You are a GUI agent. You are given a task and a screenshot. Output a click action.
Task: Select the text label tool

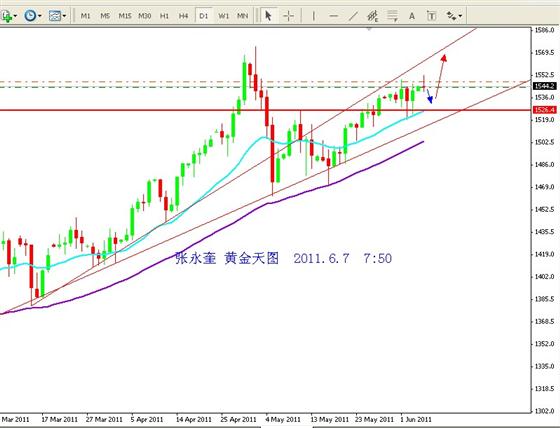click(431, 16)
